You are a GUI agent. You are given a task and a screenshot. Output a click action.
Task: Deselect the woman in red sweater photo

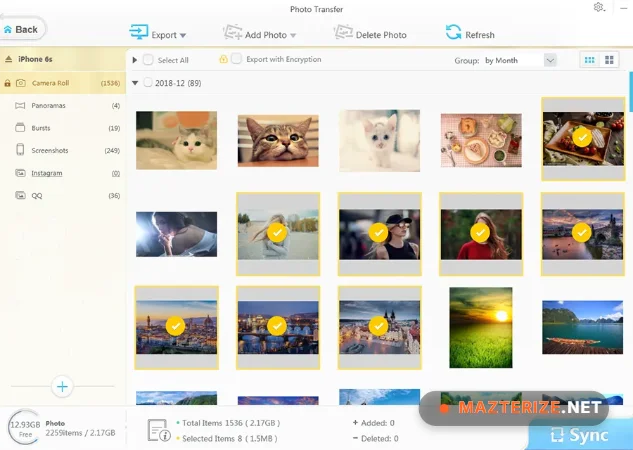pos(480,232)
